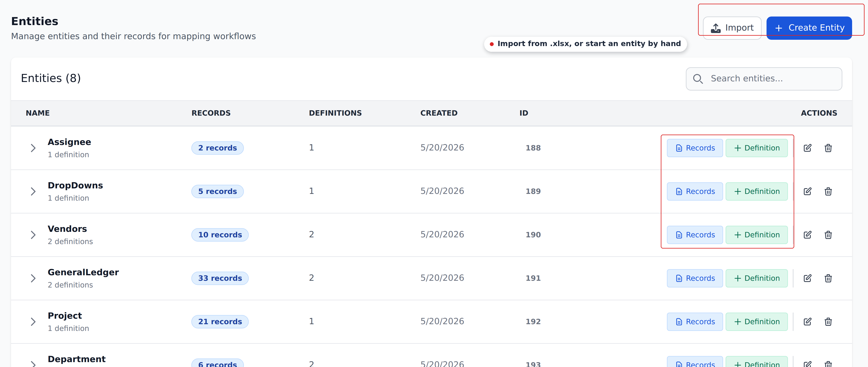This screenshot has width=868, height=367.
Task: Edit the Vendors entity
Action: click(807, 235)
